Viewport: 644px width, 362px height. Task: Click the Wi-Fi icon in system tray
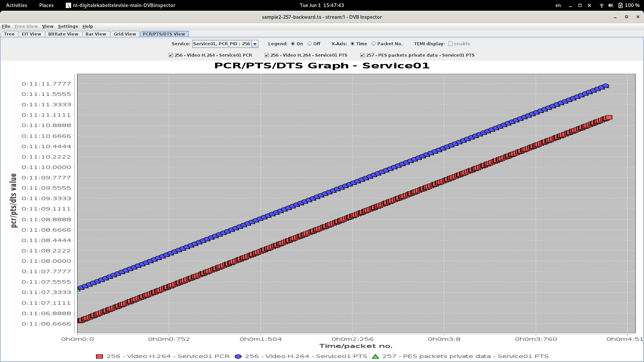click(601, 5)
